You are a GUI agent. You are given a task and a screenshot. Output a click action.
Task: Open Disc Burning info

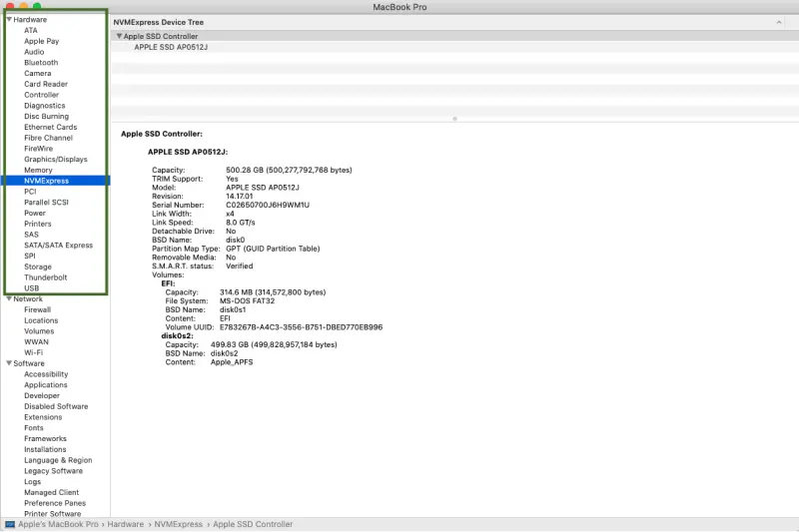click(x=46, y=116)
